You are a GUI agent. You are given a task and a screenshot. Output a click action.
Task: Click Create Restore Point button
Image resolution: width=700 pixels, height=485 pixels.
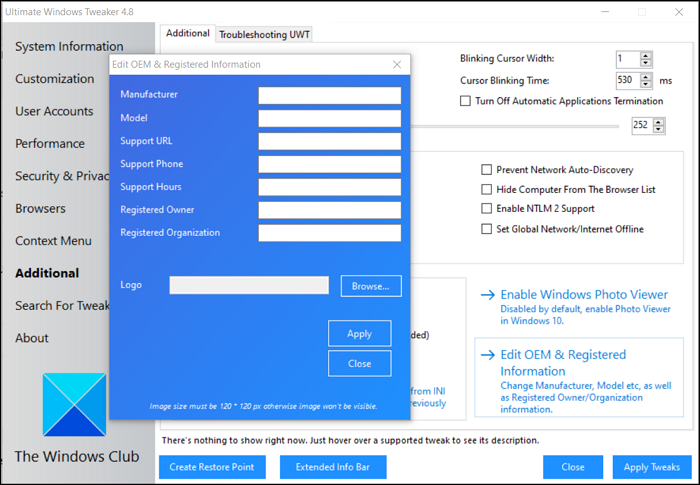[212, 467]
